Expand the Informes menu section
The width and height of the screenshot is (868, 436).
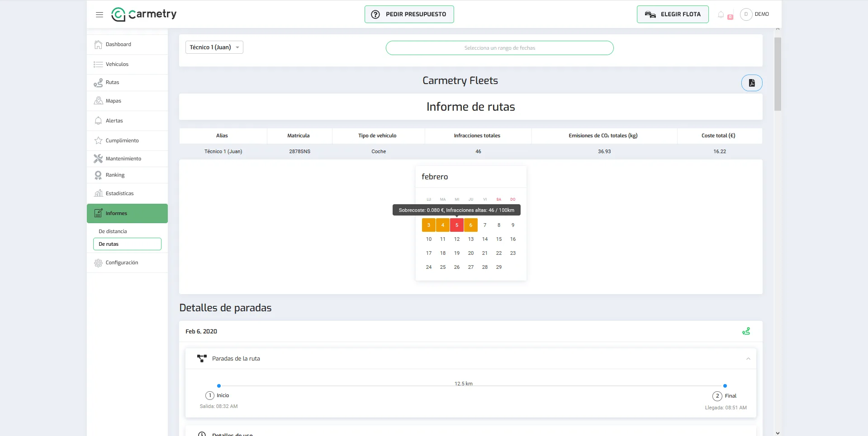pyautogui.click(x=127, y=213)
